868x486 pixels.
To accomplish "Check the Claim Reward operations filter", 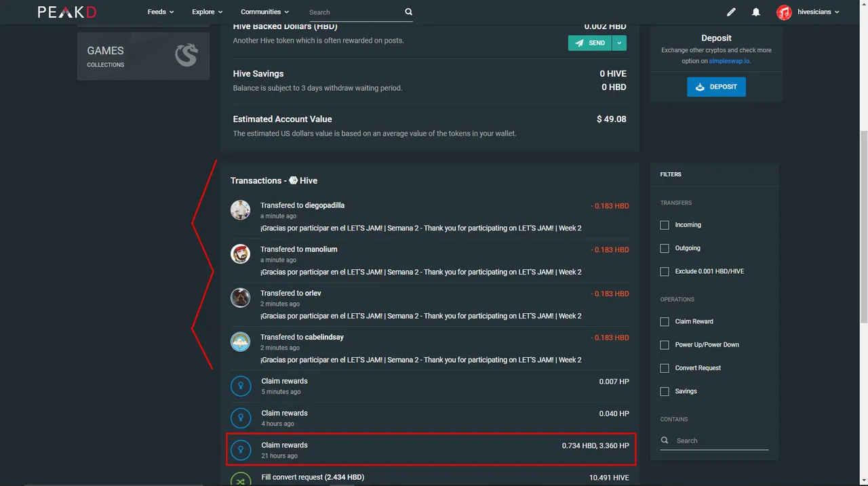I will (x=665, y=321).
